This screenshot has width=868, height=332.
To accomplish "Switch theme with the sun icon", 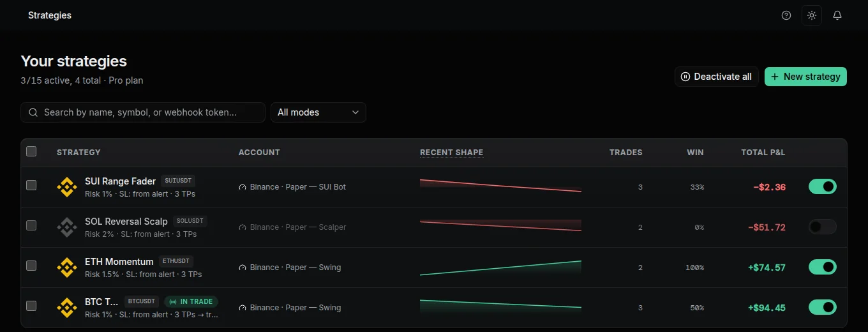I will pyautogui.click(x=812, y=15).
